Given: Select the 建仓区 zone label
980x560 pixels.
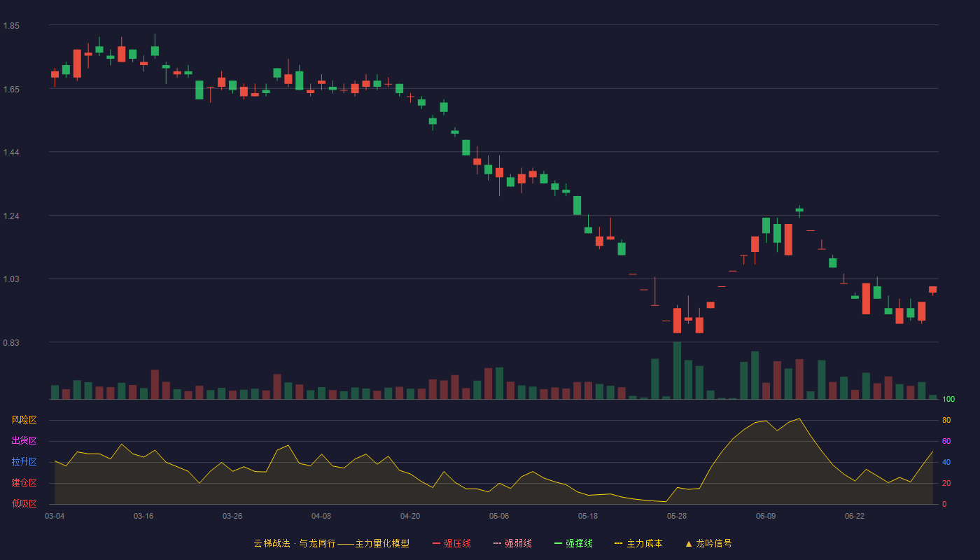Looking at the screenshot, I should (24, 483).
